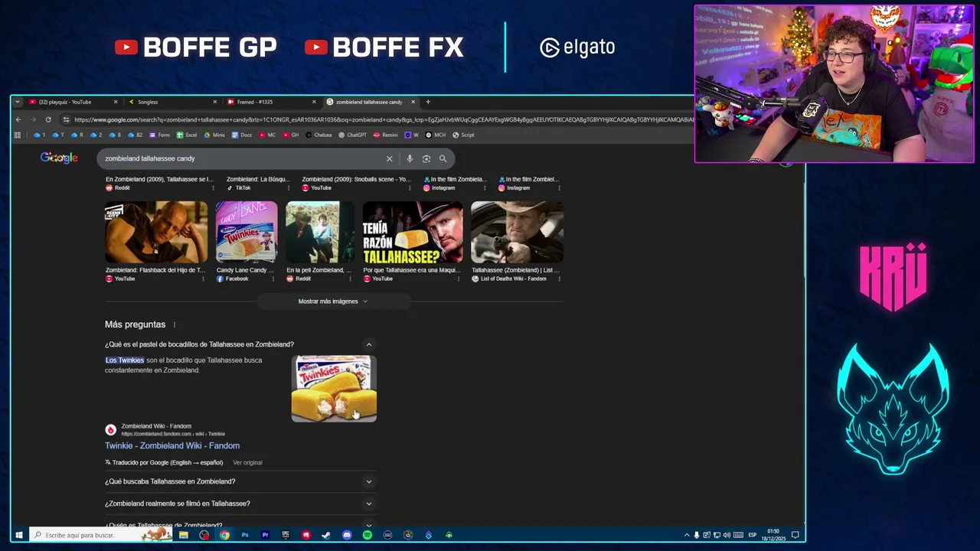Open the MCH bookmark
Image resolution: width=980 pixels, height=551 pixels.
(x=436, y=135)
